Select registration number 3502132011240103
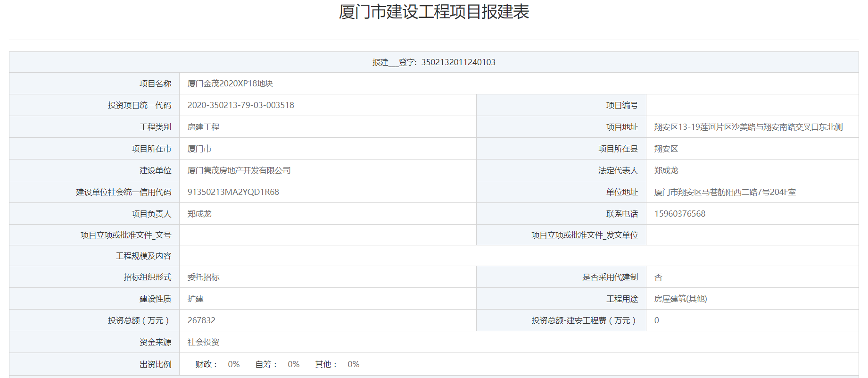868x378 pixels. [458, 62]
